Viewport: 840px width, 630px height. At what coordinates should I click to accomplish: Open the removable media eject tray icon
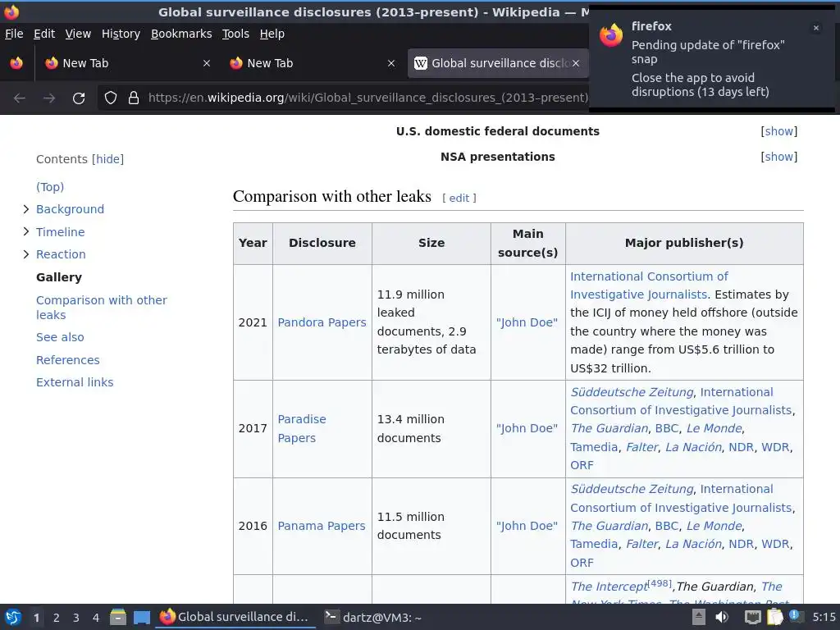(x=698, y=617)
